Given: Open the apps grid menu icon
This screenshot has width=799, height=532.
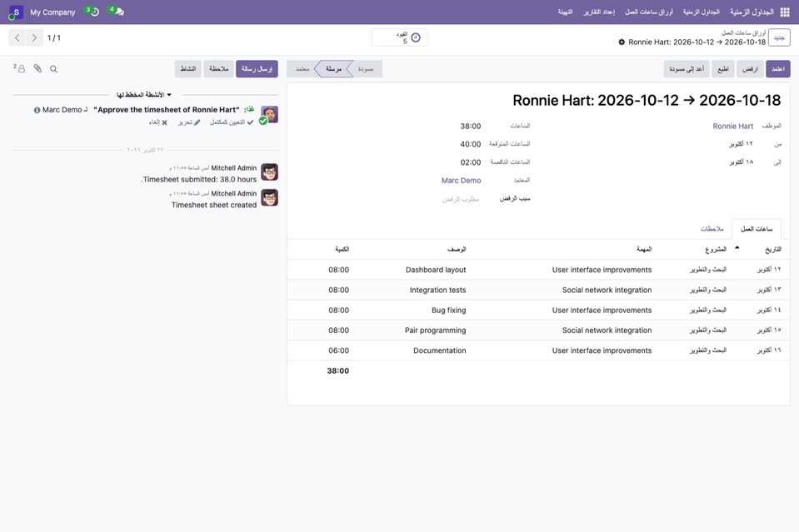Looking at the screenshot, I should click(785, 12).
